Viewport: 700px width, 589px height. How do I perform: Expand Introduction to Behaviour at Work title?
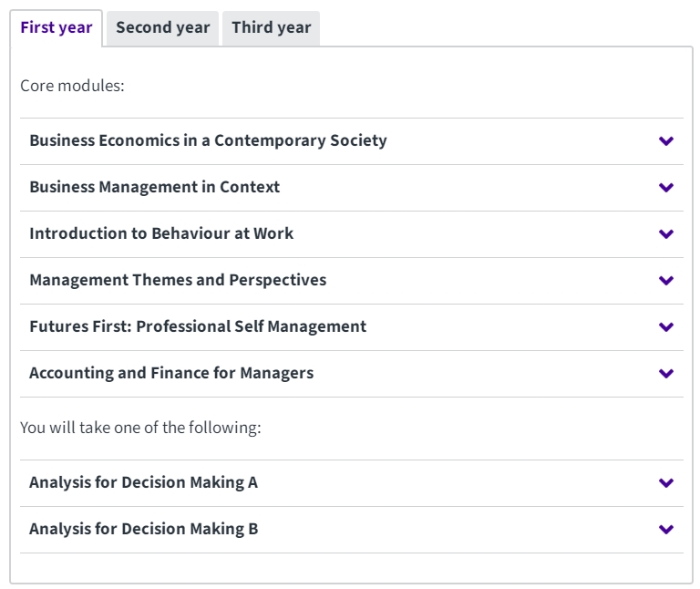pyautogui.click(x=161, y=233)
